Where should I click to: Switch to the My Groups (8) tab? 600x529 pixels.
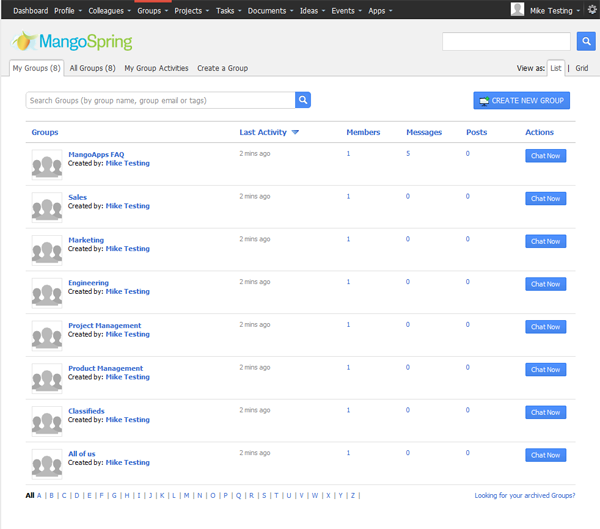coord(36,68)
